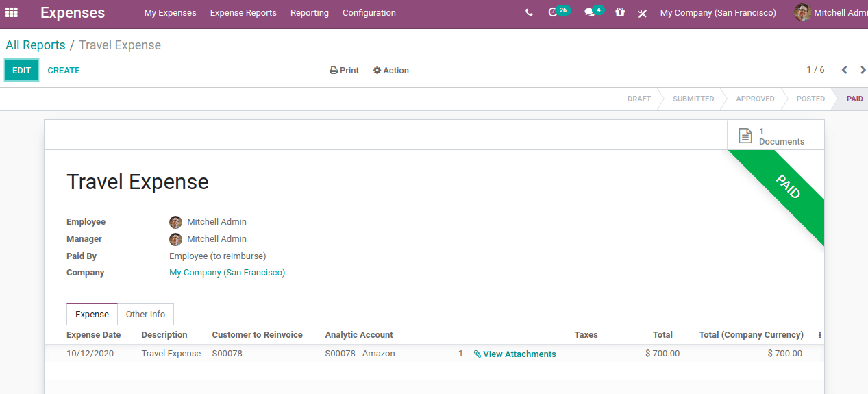Screen dimensions: 868x394
Task: Open company switcher My Company (San Francisco)
Action: (718, 13)
